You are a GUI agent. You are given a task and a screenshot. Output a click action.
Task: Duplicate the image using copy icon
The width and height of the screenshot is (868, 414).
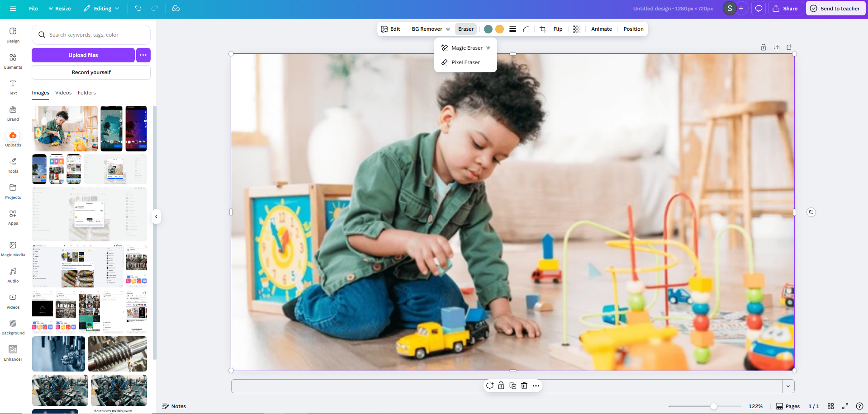click(x=512, y=386)
